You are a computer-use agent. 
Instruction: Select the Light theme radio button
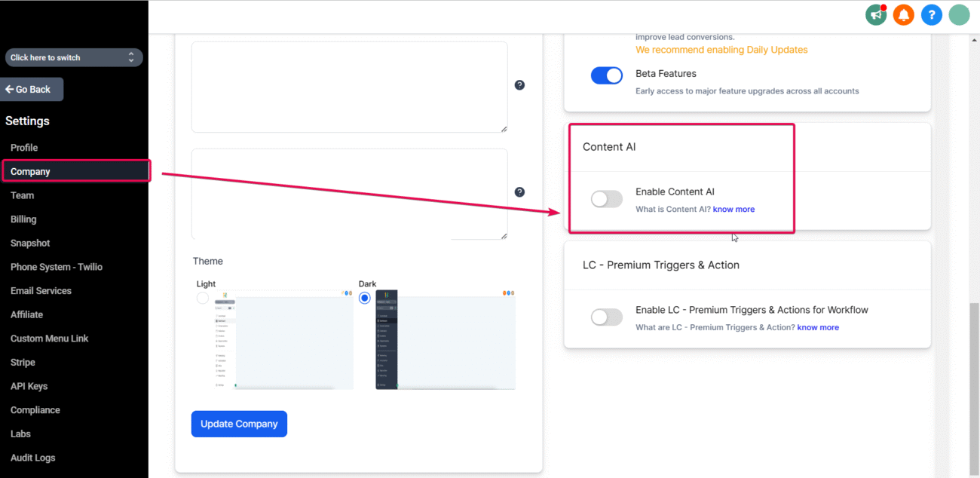(202, 298)
